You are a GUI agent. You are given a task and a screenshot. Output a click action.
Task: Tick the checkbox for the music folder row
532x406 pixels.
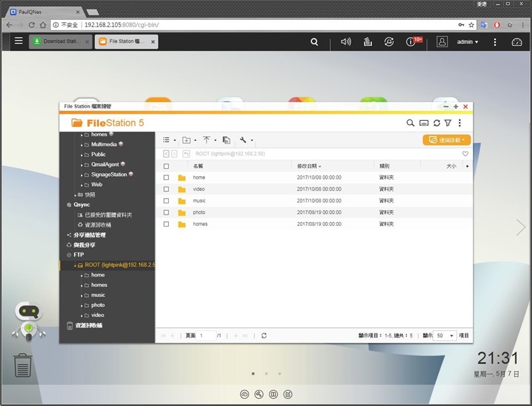[166, 201]
